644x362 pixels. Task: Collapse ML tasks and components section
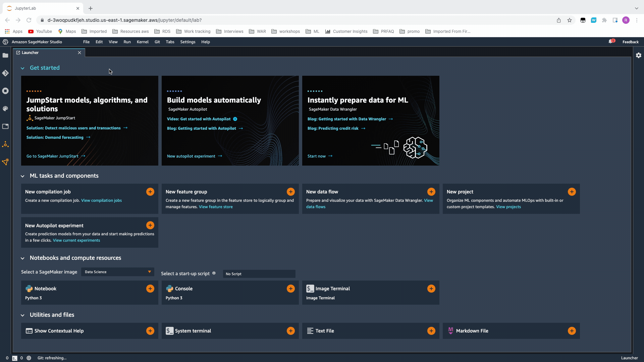[x=22, y=176]
